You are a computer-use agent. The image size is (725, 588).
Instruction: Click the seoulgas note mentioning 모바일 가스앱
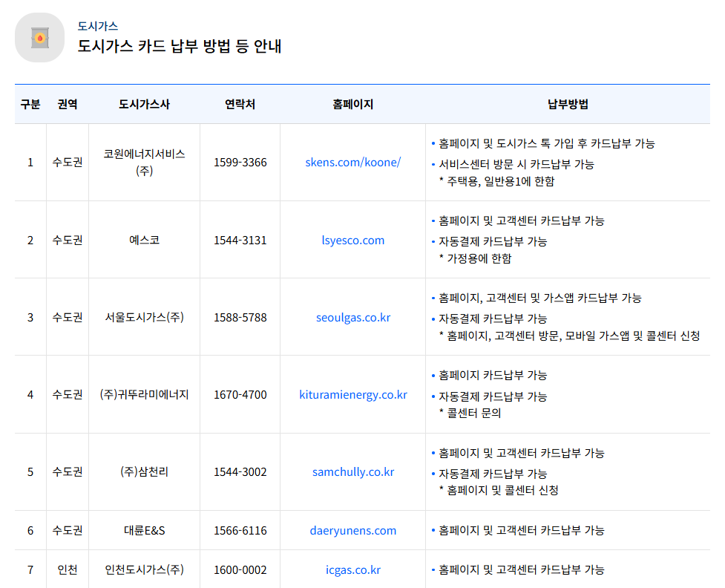coord(569,336)
